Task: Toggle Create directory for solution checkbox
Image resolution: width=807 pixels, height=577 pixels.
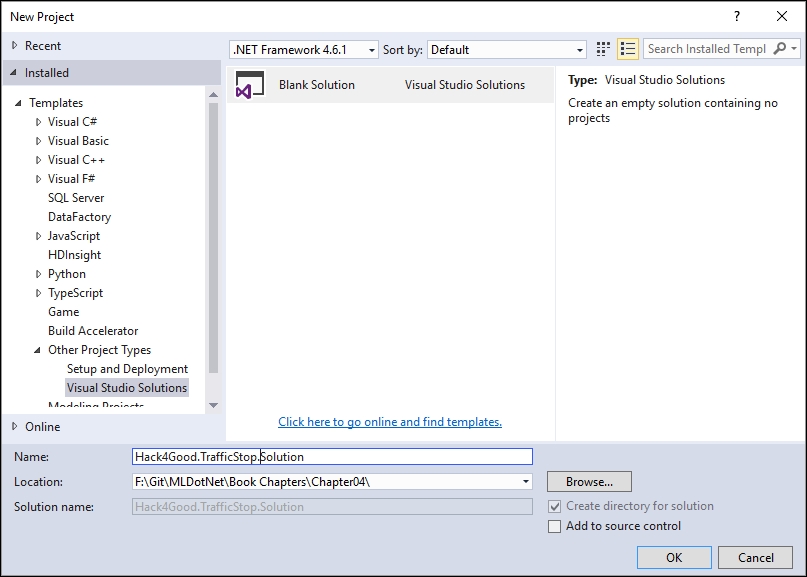Action: pyautogui.click(x=554, y=506)
